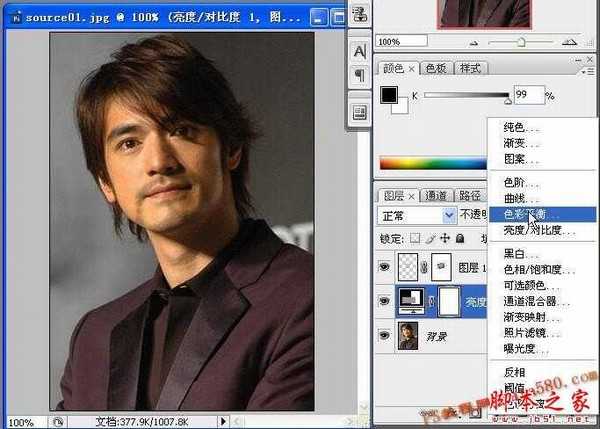Screen dimensions: 600x429
Task: Hide the 图层 1 layer eye
Action: [x=385, y=267]
